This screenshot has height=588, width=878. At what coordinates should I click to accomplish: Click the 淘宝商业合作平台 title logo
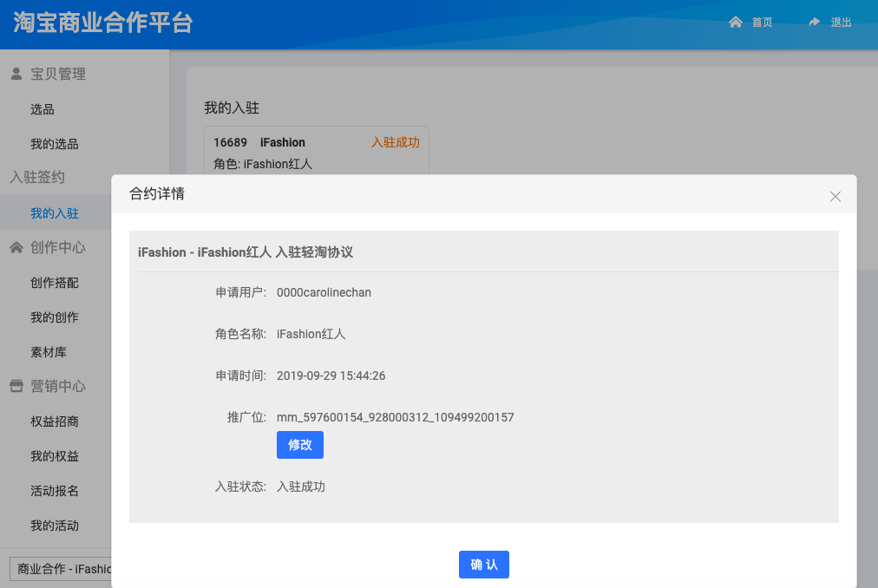[x=103, y=23]
